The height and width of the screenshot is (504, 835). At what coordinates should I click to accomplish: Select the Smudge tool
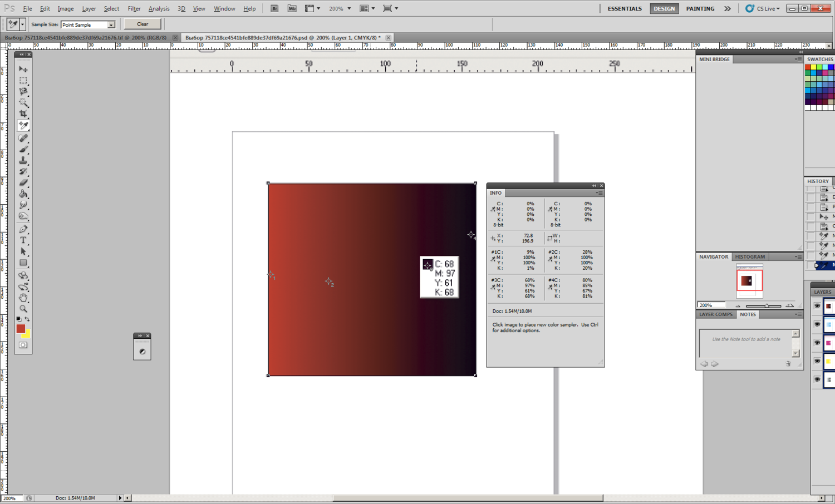(x=23, y=205)
